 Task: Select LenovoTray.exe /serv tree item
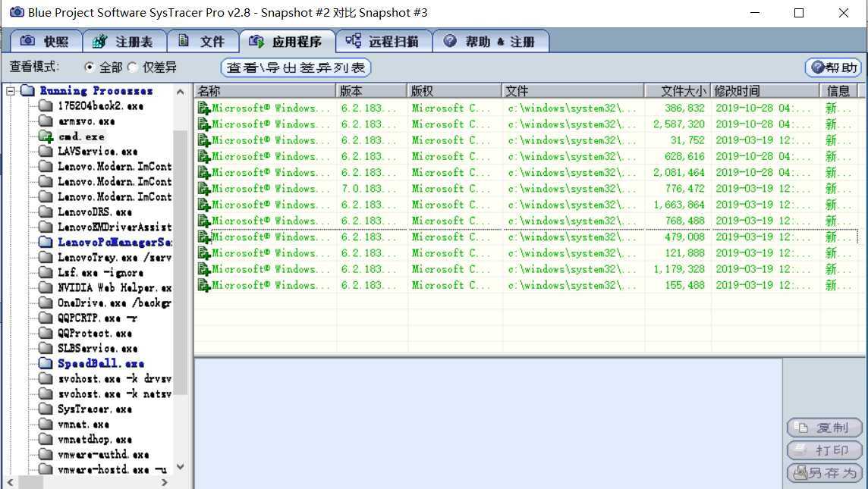pyautogui.click(x=115, y=257)
